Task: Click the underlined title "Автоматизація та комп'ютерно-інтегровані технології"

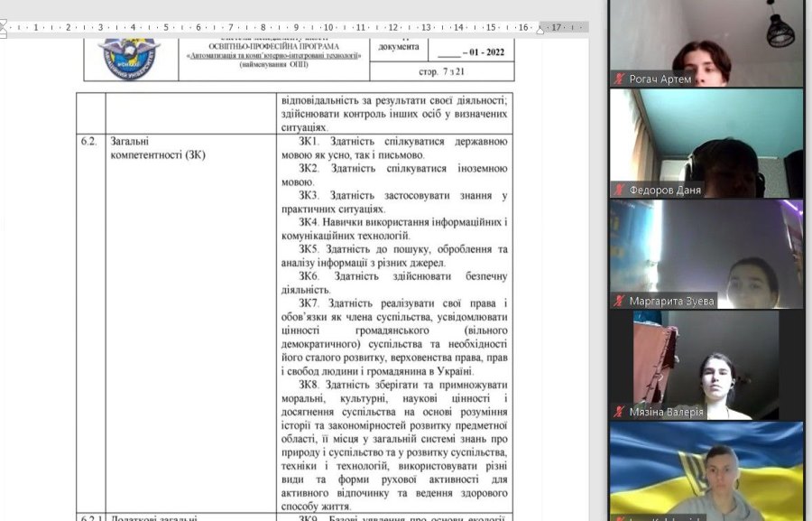Action: tap(274, 55)
